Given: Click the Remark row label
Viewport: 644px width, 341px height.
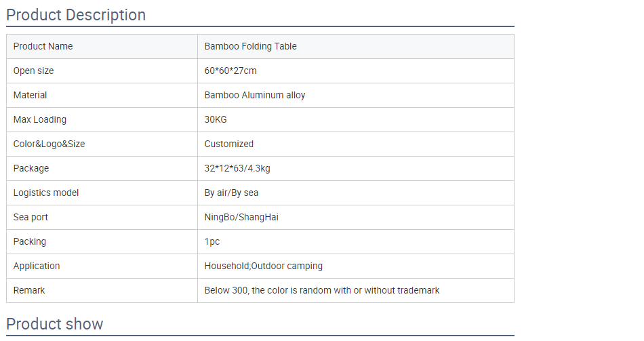Looking at the screenshot, I should coord(29,290).
